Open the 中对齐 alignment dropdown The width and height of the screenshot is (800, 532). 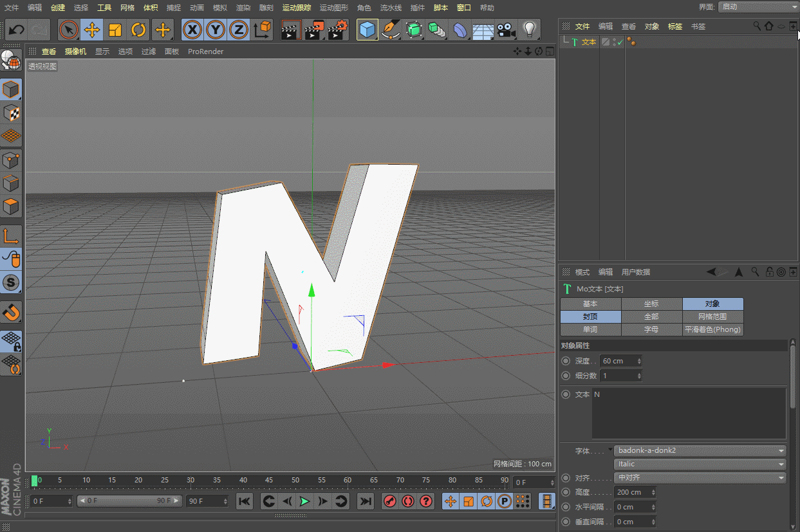point(700,478)
